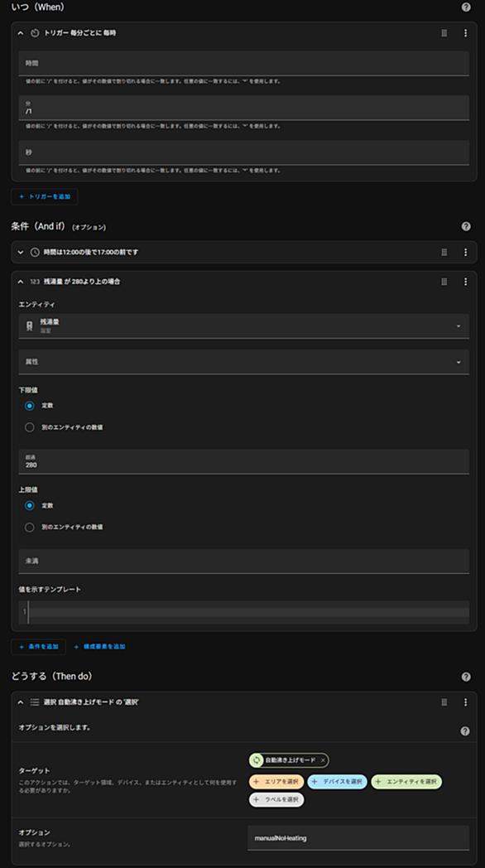Open three-dot menu of time condition

[466, 253]
